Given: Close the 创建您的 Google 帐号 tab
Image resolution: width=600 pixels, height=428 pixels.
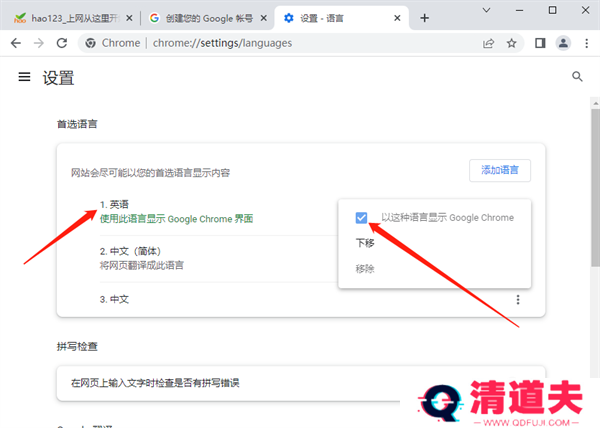Looking at the screenshot, I should point(264,18).
